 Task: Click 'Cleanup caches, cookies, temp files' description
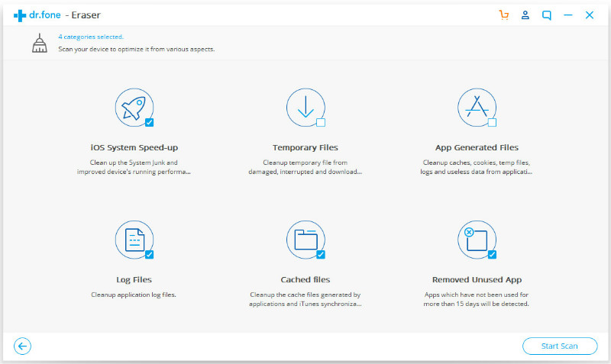click(476, 167)
